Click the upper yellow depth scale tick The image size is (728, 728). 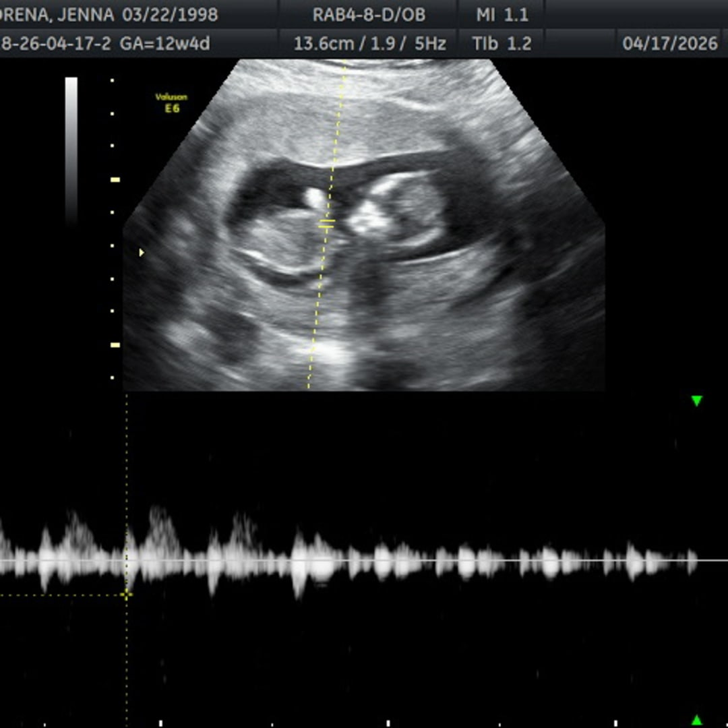pyautogui.click(x=115, y=180)
